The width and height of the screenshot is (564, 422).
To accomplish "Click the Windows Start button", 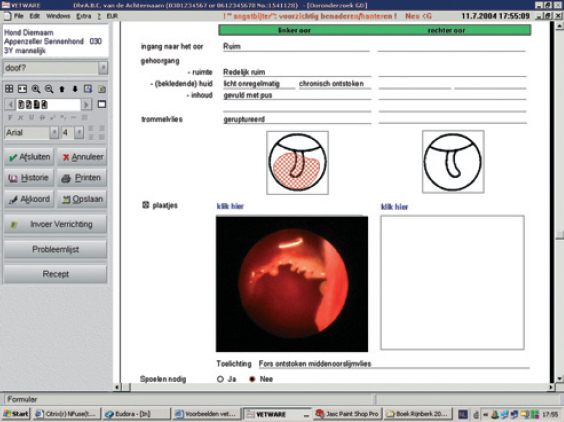I will tap(15, 414).
